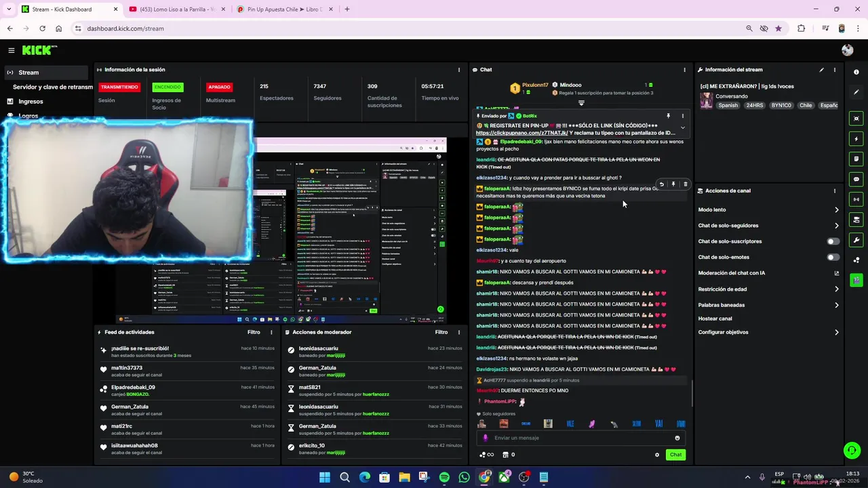Open OBS Studio from the taskbar

pyautogui.click(x=524, y=477)
